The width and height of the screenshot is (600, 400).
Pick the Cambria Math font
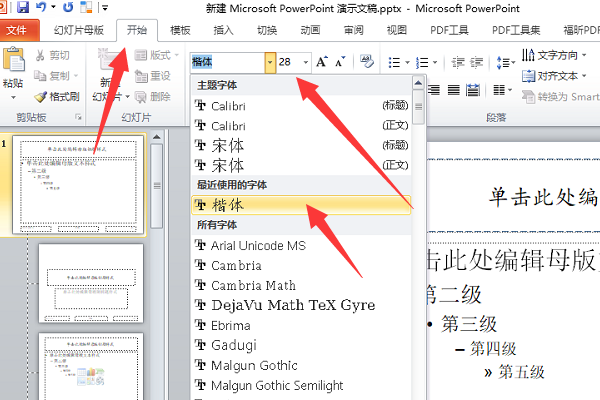point(253,285)
